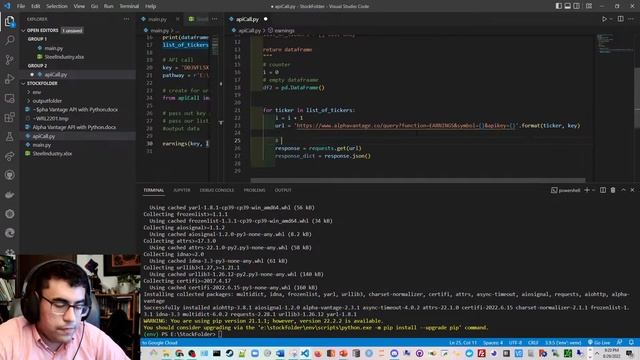Switch to the main.py editor tab

158,19
